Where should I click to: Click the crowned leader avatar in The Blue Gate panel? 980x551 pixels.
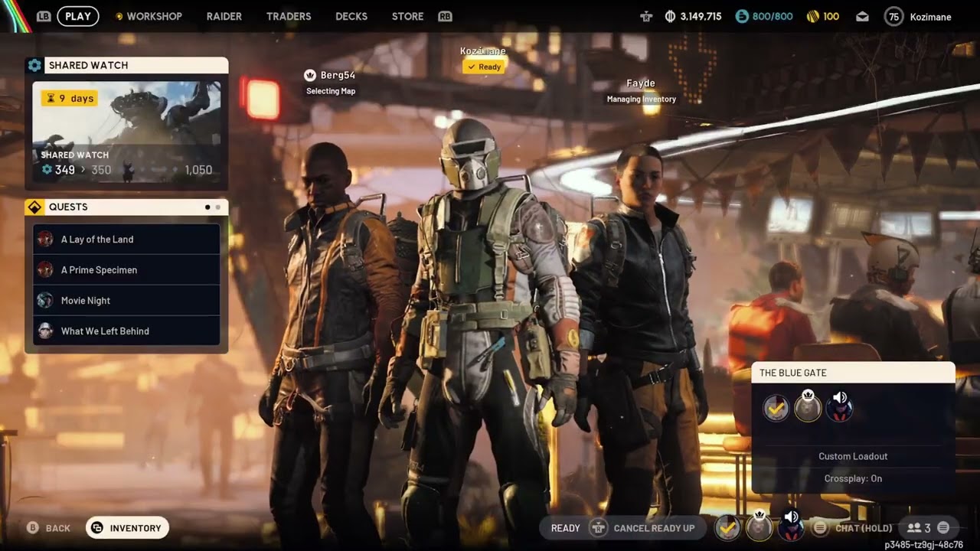(x=808, y=407)
